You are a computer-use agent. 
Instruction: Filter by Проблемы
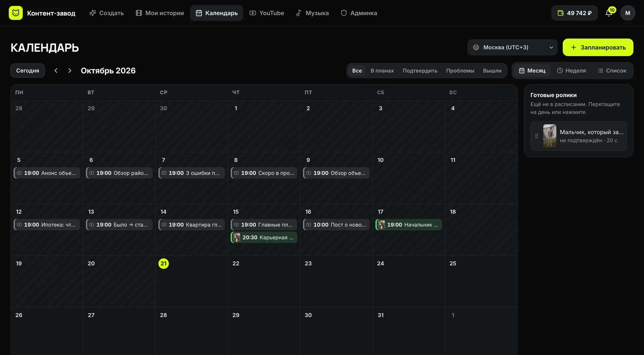pyautogui.click(x=460, y=71)
